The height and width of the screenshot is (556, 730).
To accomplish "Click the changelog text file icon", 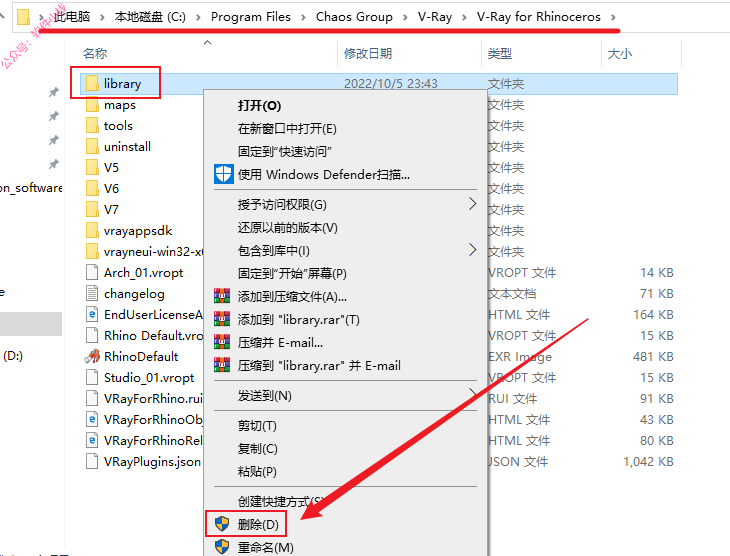I will click(92, 293).
